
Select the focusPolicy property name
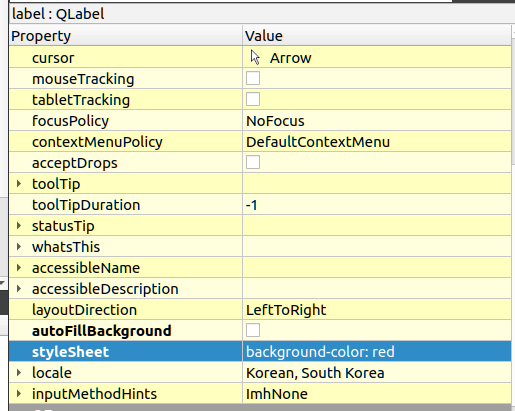70,121
